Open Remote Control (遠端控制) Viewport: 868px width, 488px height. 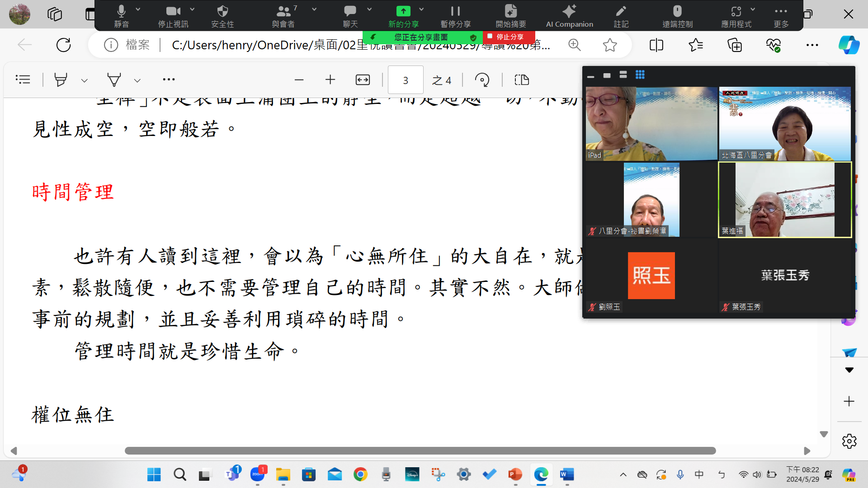point(677,16)
